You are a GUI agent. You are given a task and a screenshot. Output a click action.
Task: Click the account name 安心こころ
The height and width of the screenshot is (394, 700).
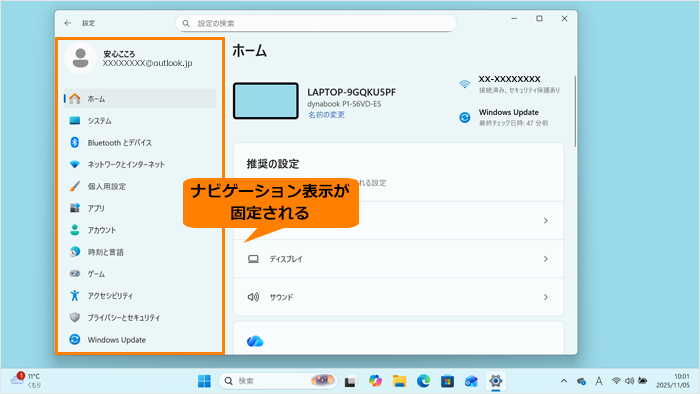119,54
